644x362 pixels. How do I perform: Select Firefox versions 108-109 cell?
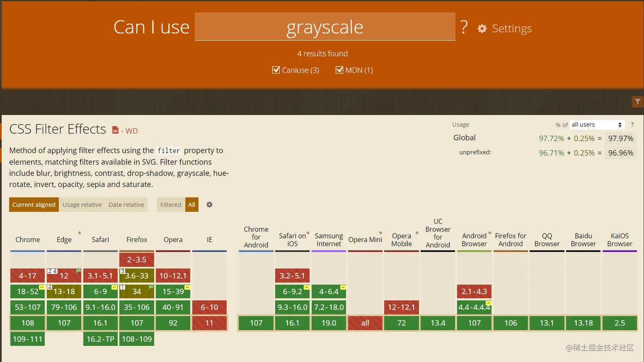coord(137,339)
